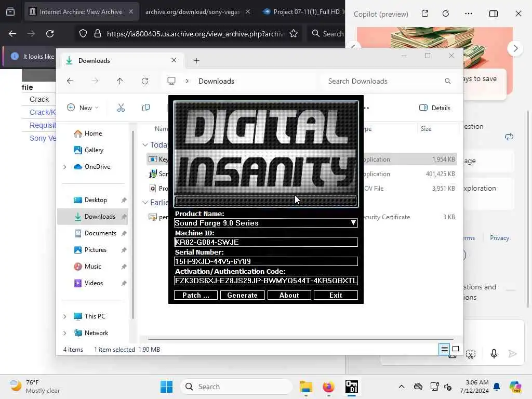532x399 pixels.
Task: Click the Patch ... button
Action: coord(196,295)
